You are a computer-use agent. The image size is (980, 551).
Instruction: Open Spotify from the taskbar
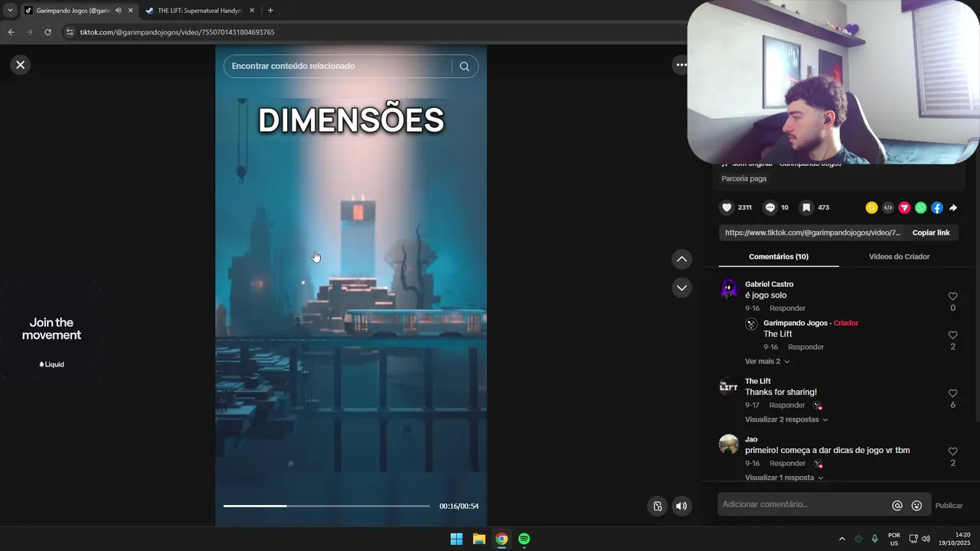pos(524,539)
